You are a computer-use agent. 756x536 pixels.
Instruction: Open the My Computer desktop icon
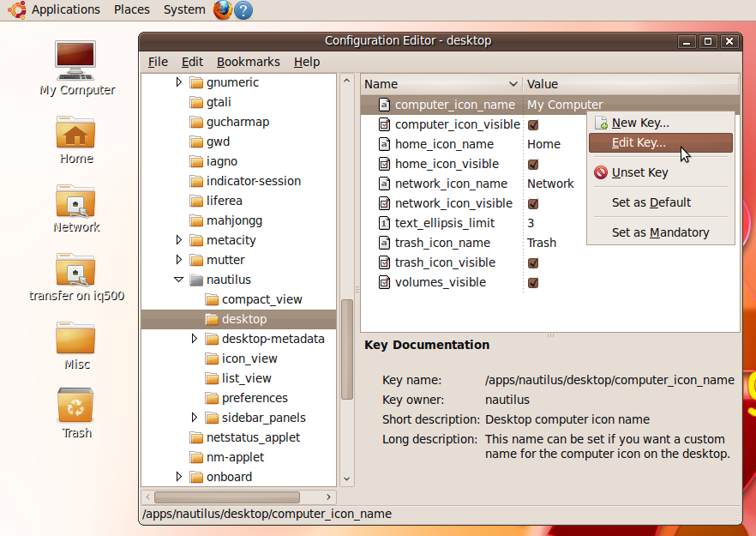click(x=75, y=60)
